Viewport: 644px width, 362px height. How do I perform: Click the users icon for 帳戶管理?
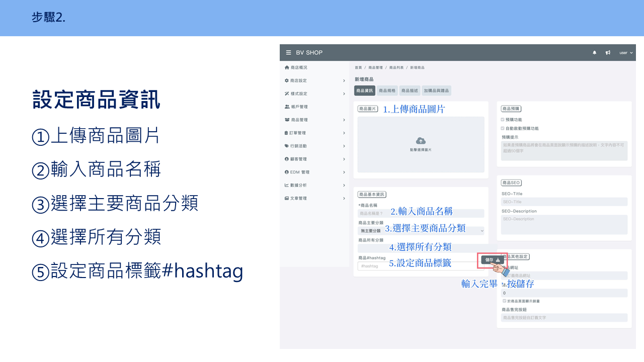(x=287, y=107)
